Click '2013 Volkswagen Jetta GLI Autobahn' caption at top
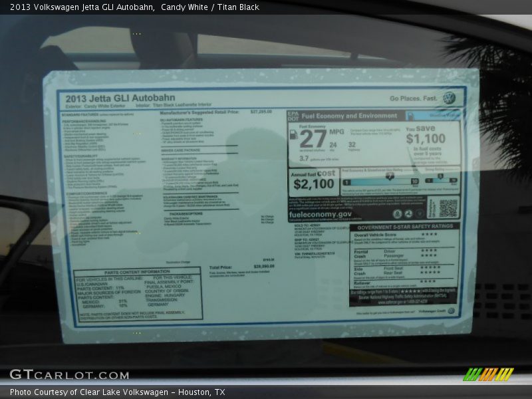This screenshot has width=532, height=399. click(x=82, y=7)
